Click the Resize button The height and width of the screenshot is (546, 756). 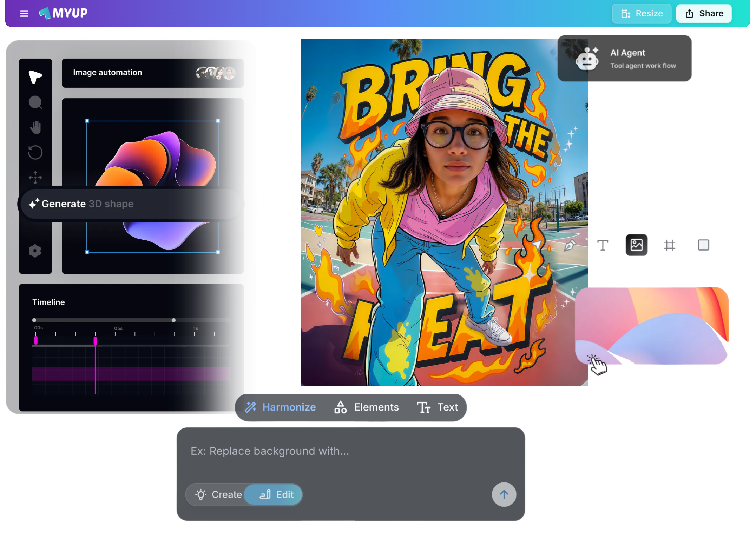[642, 14]
